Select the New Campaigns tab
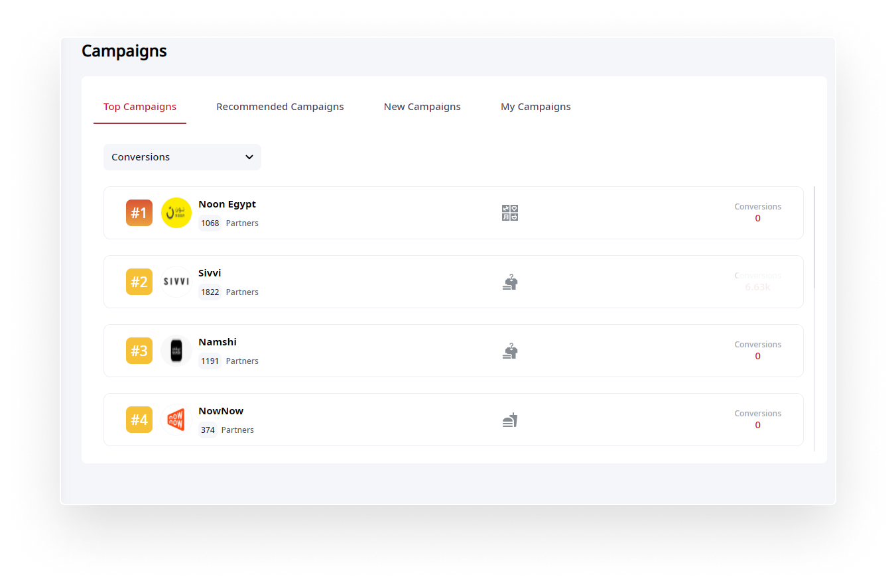This screenshot has width=896, height=588. (x=422, y=107)
